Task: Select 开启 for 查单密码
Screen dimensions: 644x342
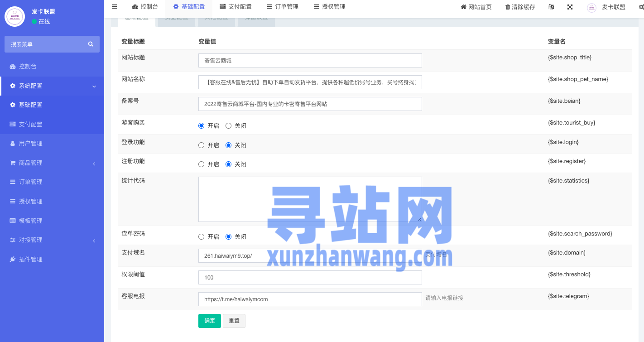Action: [202, 236]
